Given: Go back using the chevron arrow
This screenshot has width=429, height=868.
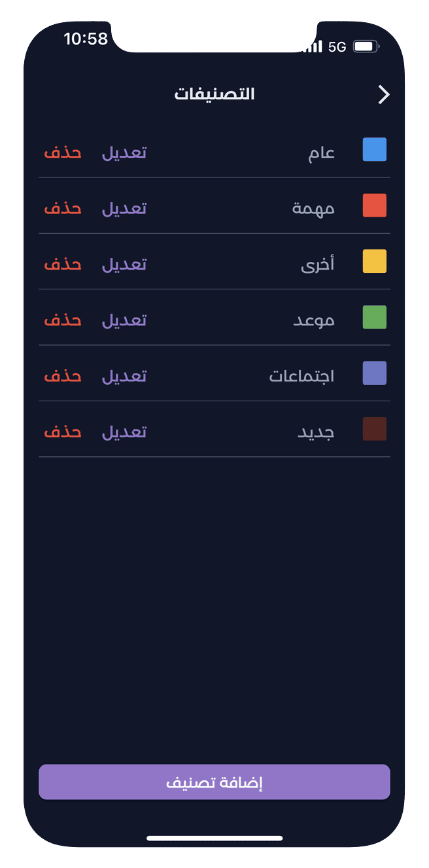Looking at the screenshot, I should (x=384, y=94).
